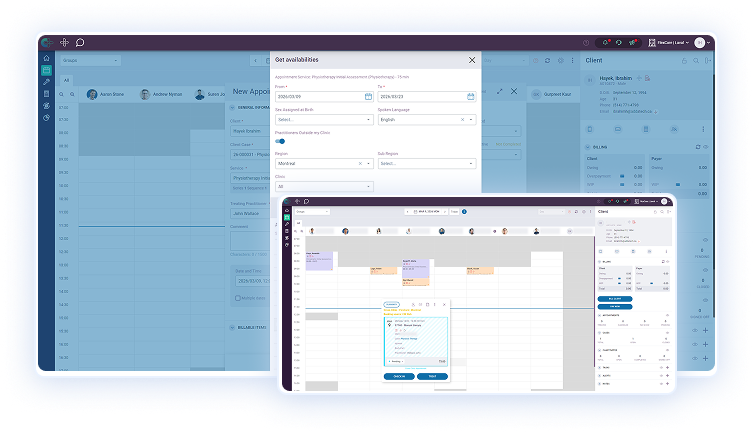Open the From date calendar picker
Viewport: 753px width, 433px height.
tap(368, 96)
